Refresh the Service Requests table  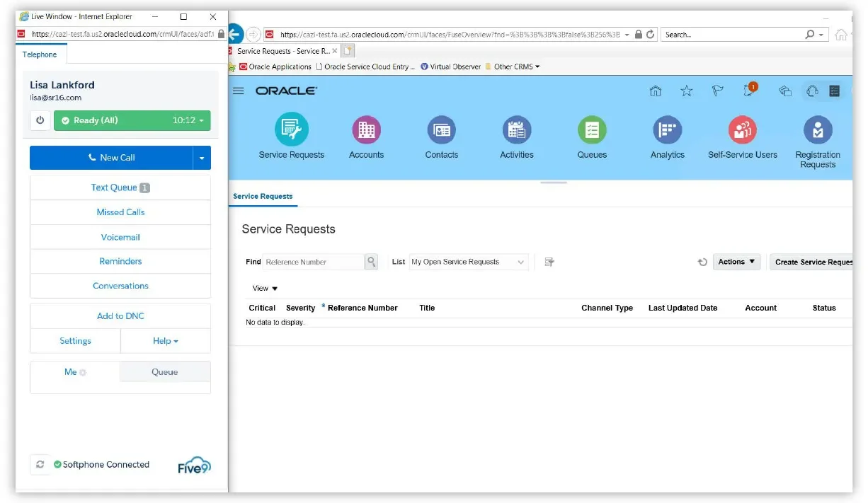pyautogui.click(x=702, y=262)
